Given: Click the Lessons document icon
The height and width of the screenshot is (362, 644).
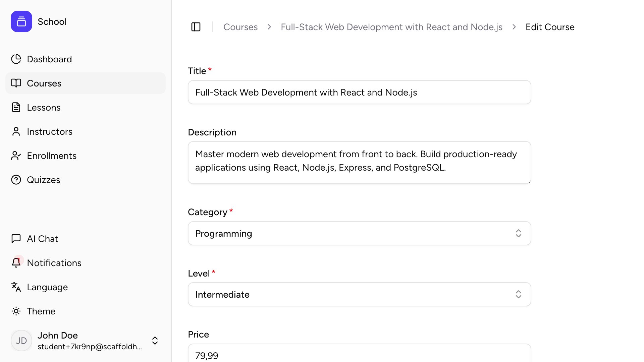Looking at the screenshot, I should [x=16, y=107].
